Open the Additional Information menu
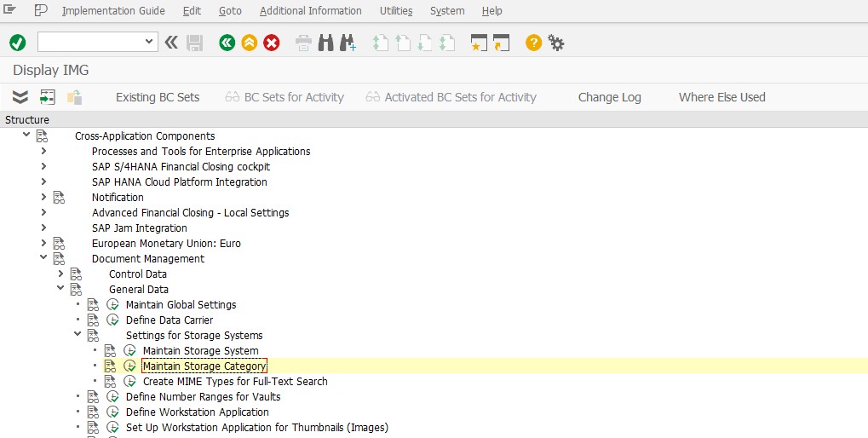868x438 pixels. tap(311, 10)
